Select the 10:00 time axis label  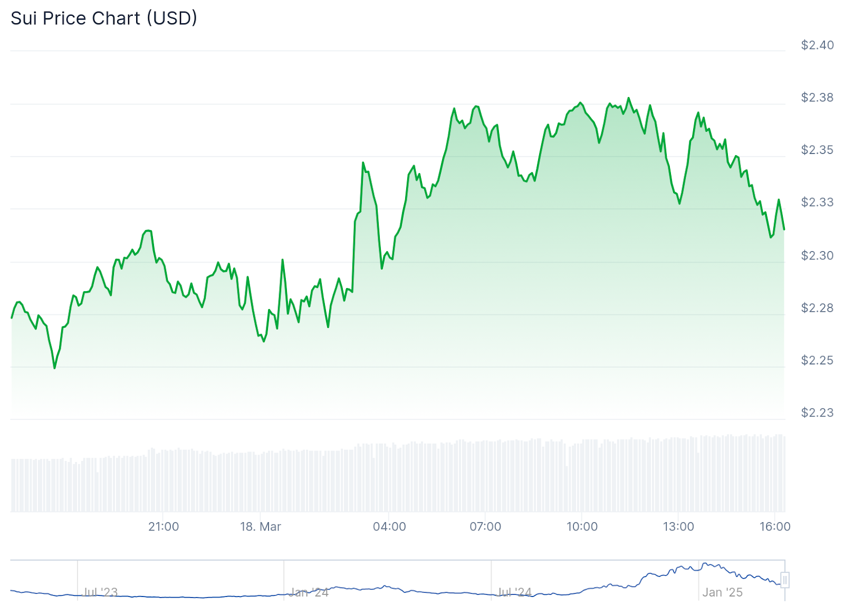pos(582,527)
